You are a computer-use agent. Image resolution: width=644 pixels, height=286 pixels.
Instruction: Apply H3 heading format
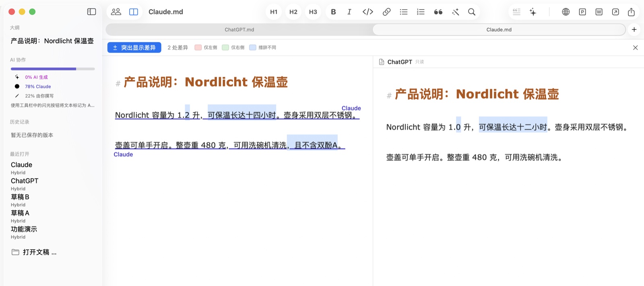point(313,12)
